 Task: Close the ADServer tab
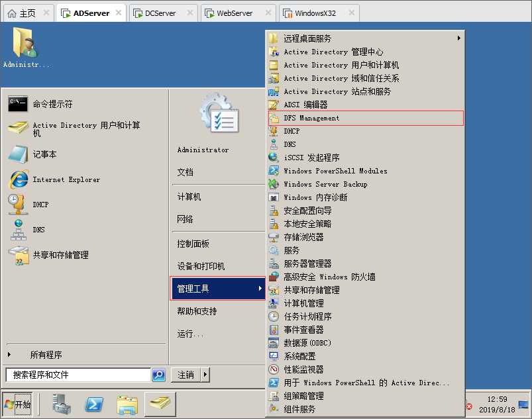[x=119, y=13]
